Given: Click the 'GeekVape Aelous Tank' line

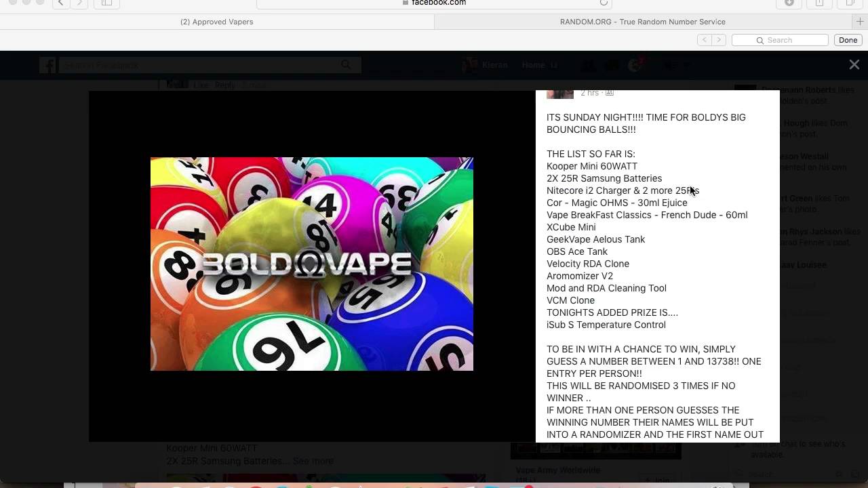Looking at the screenshot, I should point(596,239).
